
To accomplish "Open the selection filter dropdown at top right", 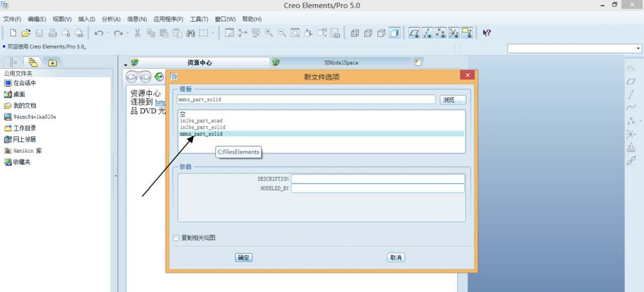I will click(639, 48).
